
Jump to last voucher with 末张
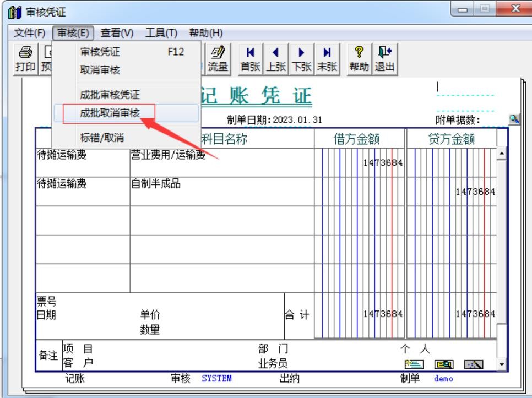(327, 59)
